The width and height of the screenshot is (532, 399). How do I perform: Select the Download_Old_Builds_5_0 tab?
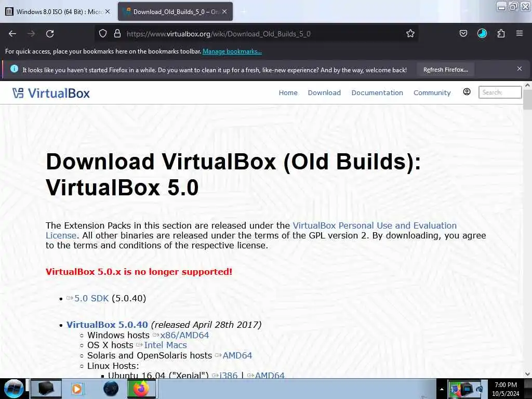coord(175,11)
